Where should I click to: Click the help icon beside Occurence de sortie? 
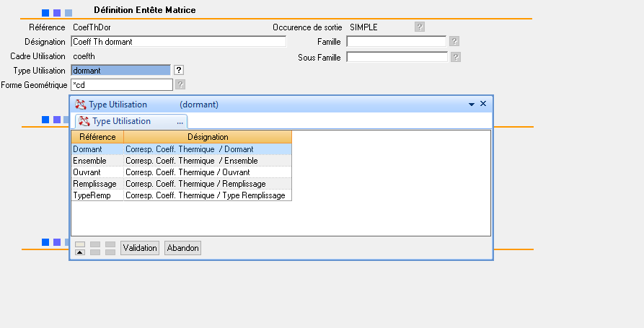pyautogui.click(x=420, y=27)
